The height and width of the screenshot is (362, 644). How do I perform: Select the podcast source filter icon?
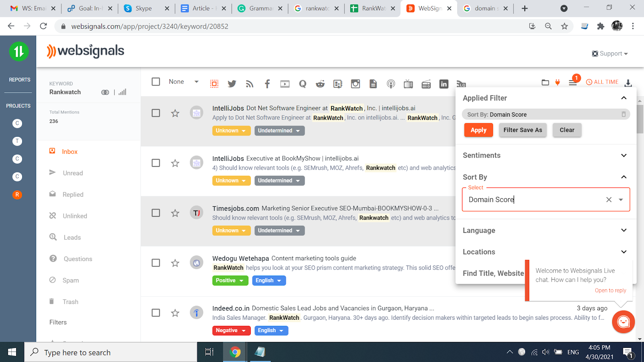coord(391,84)
